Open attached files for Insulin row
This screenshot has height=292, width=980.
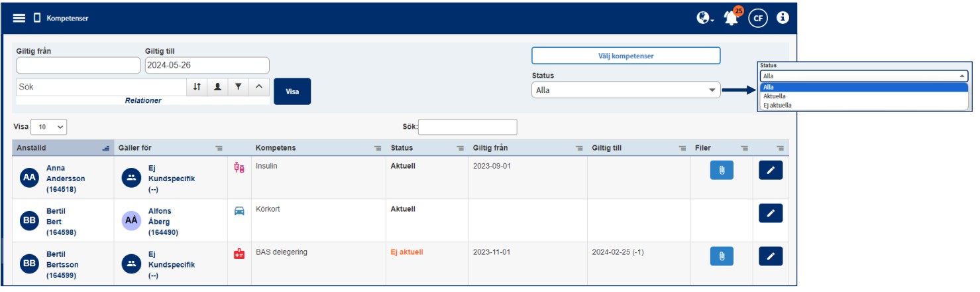coord(722,171)
